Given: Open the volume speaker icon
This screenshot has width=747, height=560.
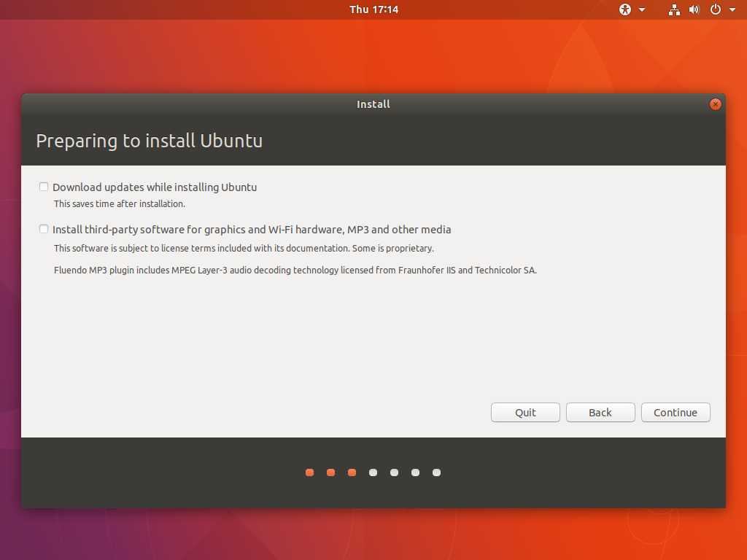Looking at the screenshot, I should tap(694, 9).
